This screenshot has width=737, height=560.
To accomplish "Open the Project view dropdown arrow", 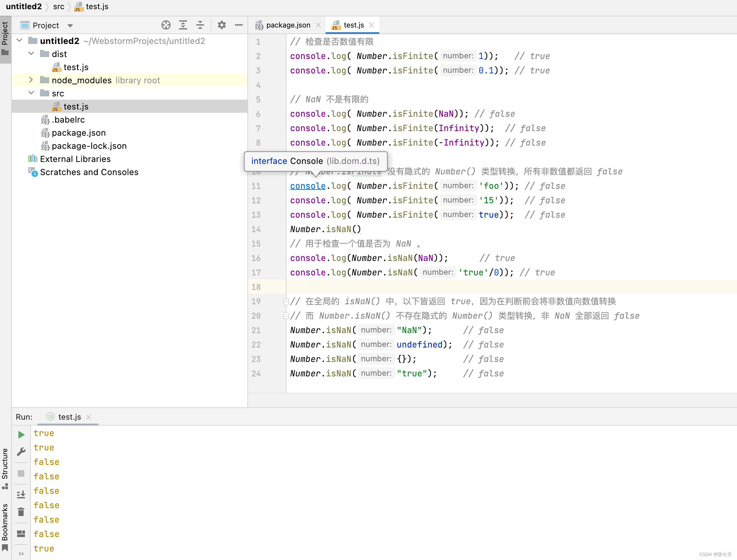I will tap(70, 26).
